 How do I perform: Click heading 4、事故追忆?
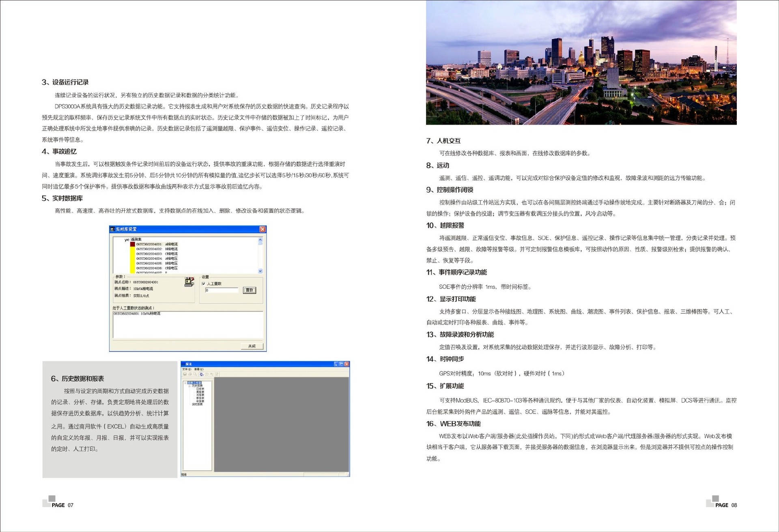coord(59,151)
